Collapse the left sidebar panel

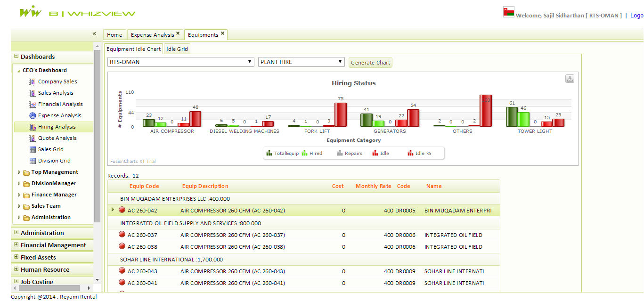(x=94, y=34)
